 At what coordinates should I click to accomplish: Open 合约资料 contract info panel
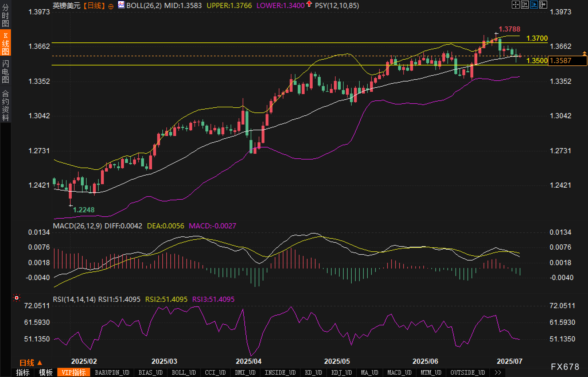click(x=5, y=105)
